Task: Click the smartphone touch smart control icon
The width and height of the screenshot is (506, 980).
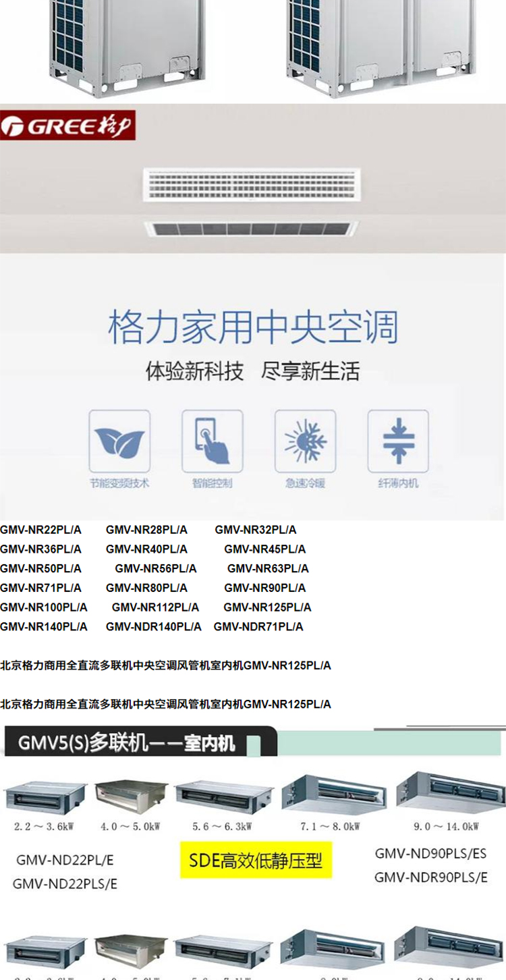Action: tap(212, 441)
